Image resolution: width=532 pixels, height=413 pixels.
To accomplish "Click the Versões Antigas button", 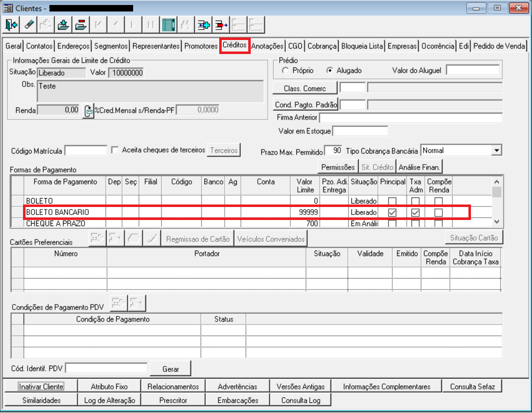I will 301,386.
